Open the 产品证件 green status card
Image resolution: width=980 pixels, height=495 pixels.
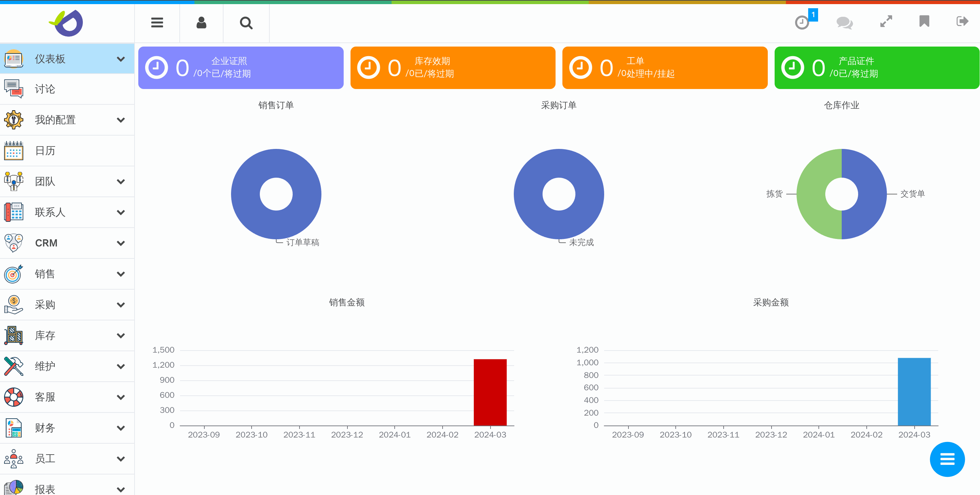pyautogui.click(x=877, y=68)
